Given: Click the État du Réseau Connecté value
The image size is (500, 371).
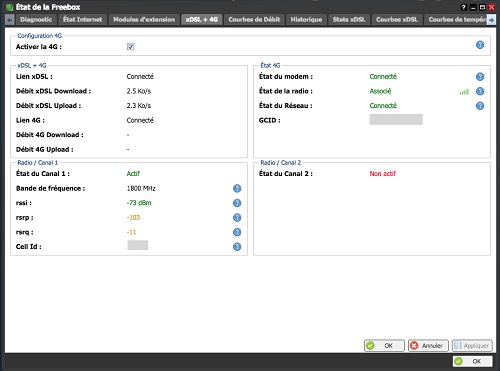Looking at the screenshot, I should [383, 106].
